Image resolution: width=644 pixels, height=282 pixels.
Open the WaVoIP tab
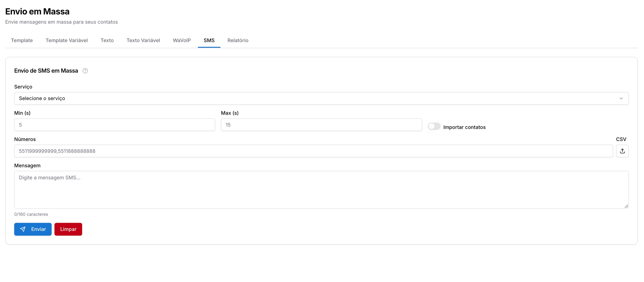click(182, 41)
